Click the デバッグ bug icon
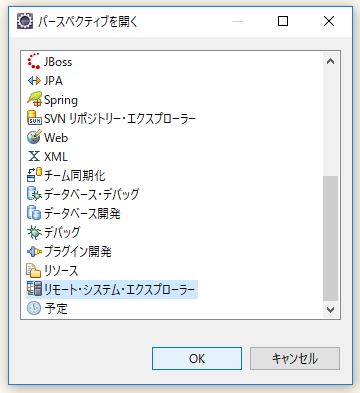 (x=34, y=232)
